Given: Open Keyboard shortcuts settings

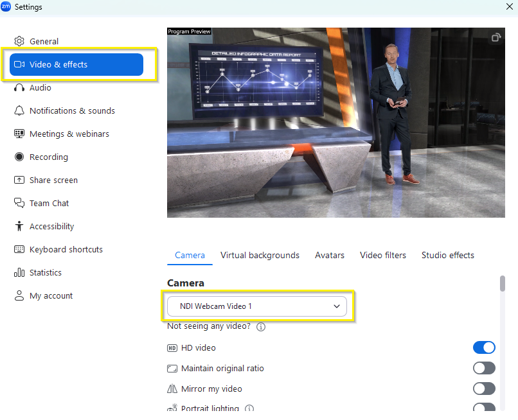Looking at the screenshot, I should click(x=66, y=249).
